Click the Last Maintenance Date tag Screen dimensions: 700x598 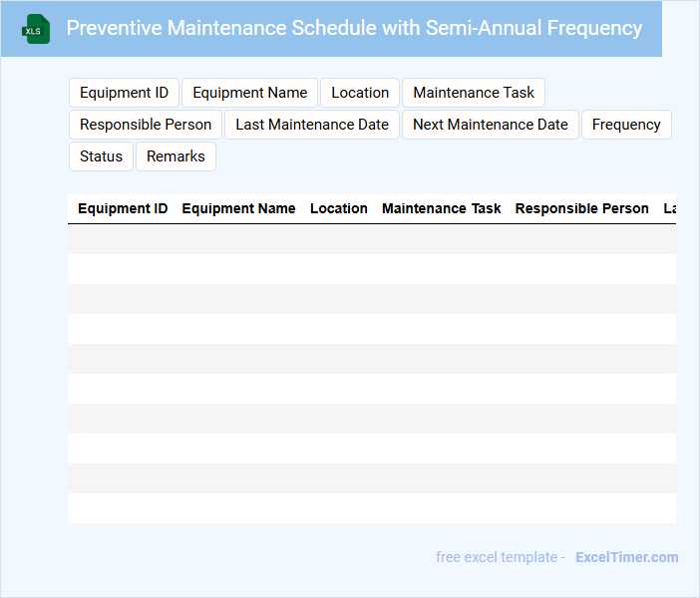(x=312, y=125)
